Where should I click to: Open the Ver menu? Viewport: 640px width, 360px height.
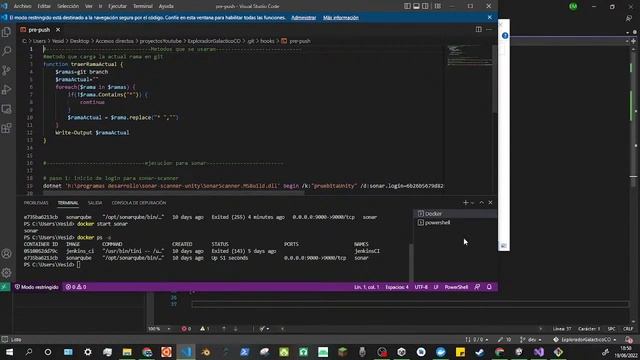click(89, 6)
